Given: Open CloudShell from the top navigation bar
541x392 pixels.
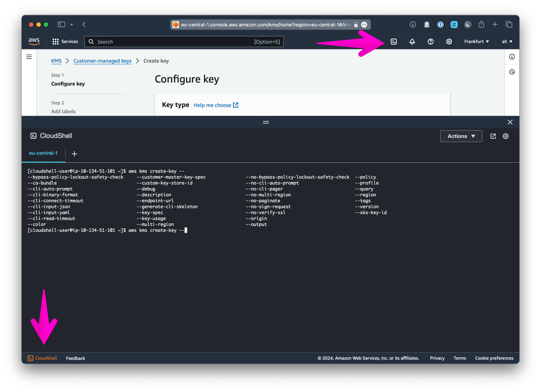Looking at the screenshot, I should 394,41.
